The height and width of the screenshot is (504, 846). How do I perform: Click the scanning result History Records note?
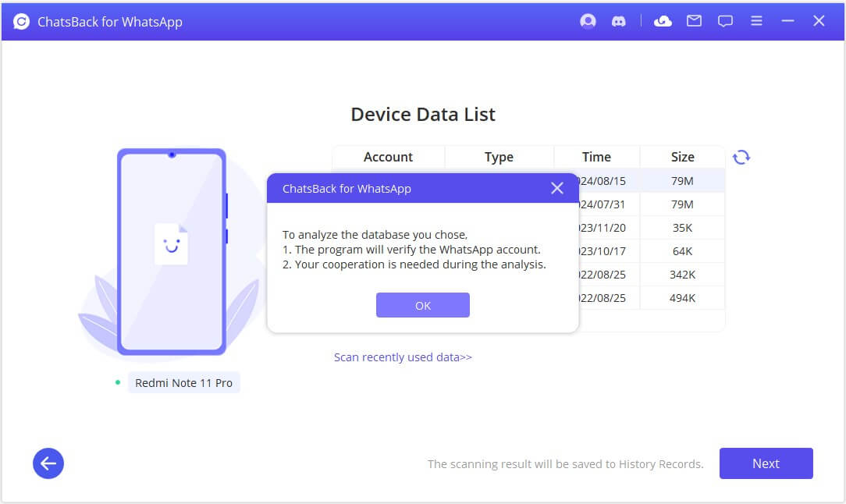click(x=566, y=464)
